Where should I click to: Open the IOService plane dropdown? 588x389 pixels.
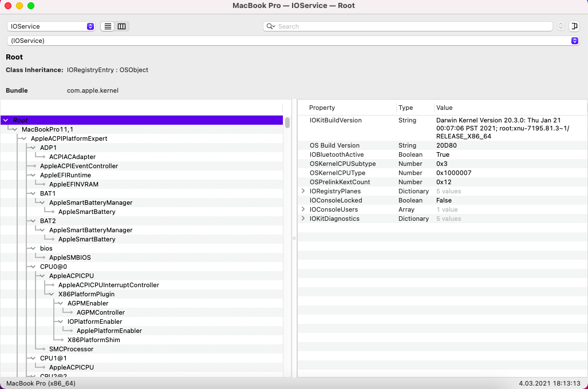51,26
